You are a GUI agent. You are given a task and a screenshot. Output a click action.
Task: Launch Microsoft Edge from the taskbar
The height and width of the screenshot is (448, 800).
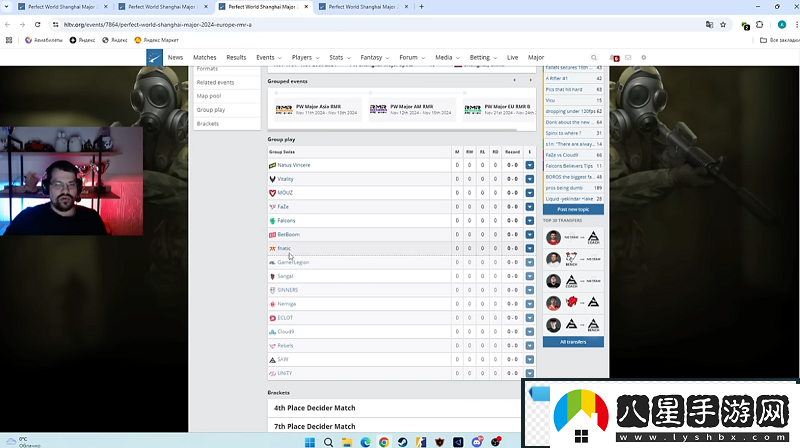pos(365,442)
